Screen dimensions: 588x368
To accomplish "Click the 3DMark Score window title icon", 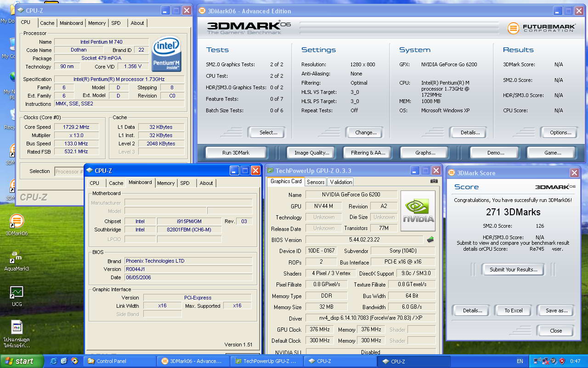I will pyautogui.click(x=451, y=173).
